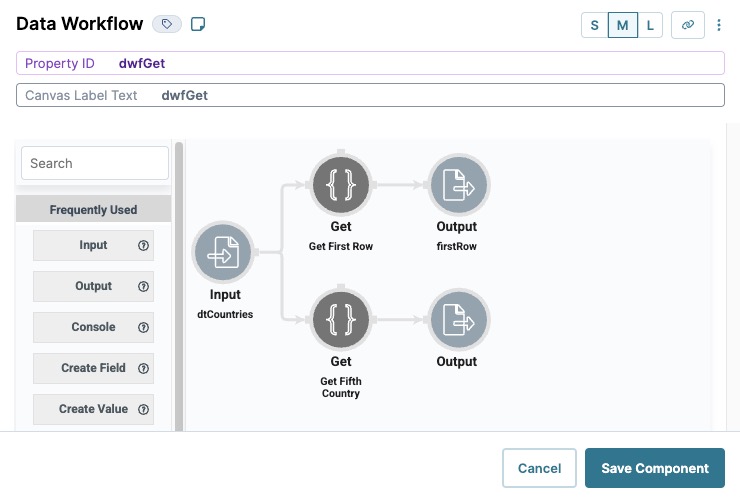Screen dimensions: 740x497
Task: Click the operator list scrollbar
Action: [179, 286]
